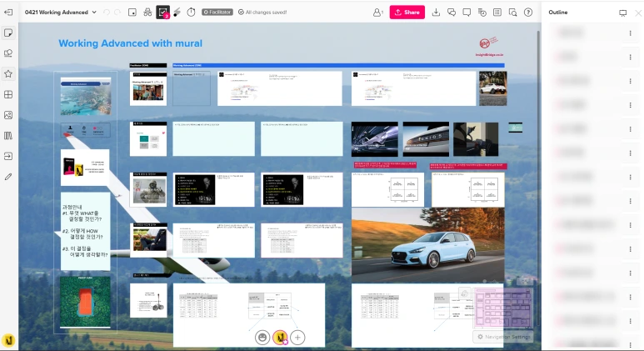
Task: Select the draw pencil tool
Action: [x=8, y=177]
